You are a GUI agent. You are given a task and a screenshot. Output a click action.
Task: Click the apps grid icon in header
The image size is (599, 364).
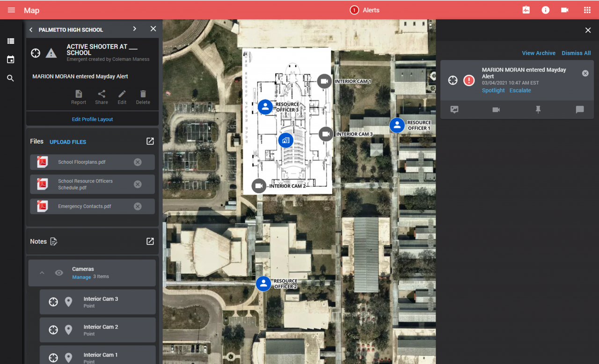587,10
